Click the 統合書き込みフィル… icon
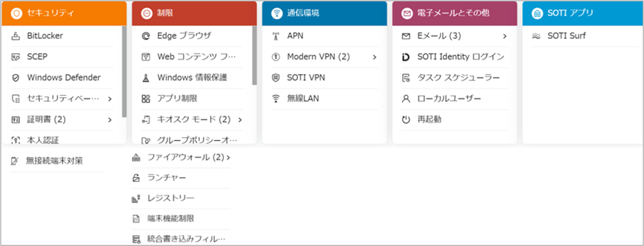The height and width of the screenshot is (246, 644). pos(136,240)
